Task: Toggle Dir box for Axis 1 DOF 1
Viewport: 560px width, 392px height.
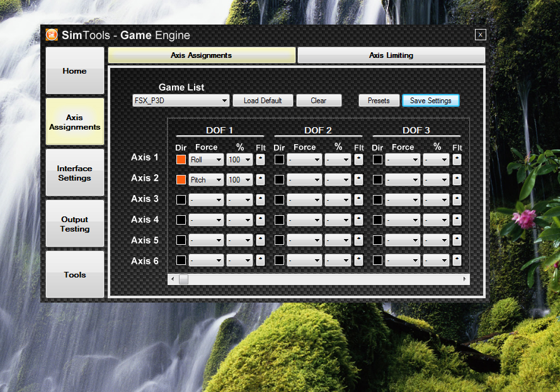Action: [181, 159]
